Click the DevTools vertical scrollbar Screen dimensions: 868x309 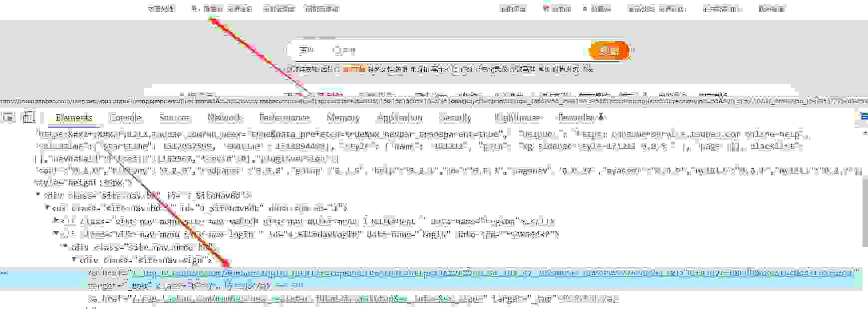click(865, 211)
